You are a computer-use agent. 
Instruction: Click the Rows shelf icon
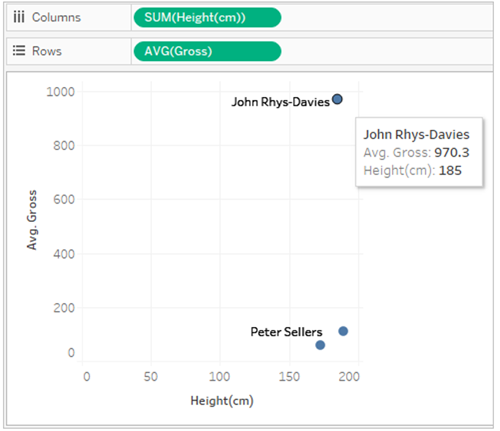[19, 51]
